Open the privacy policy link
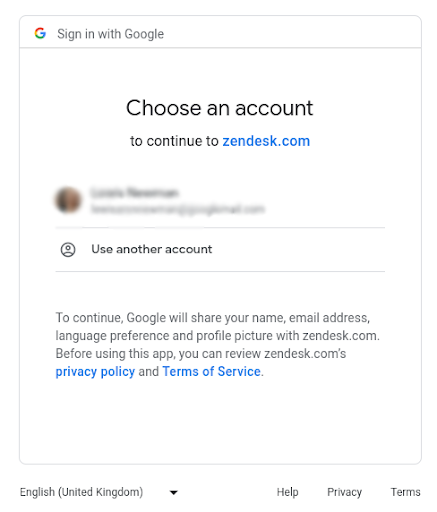 point(95,371)
